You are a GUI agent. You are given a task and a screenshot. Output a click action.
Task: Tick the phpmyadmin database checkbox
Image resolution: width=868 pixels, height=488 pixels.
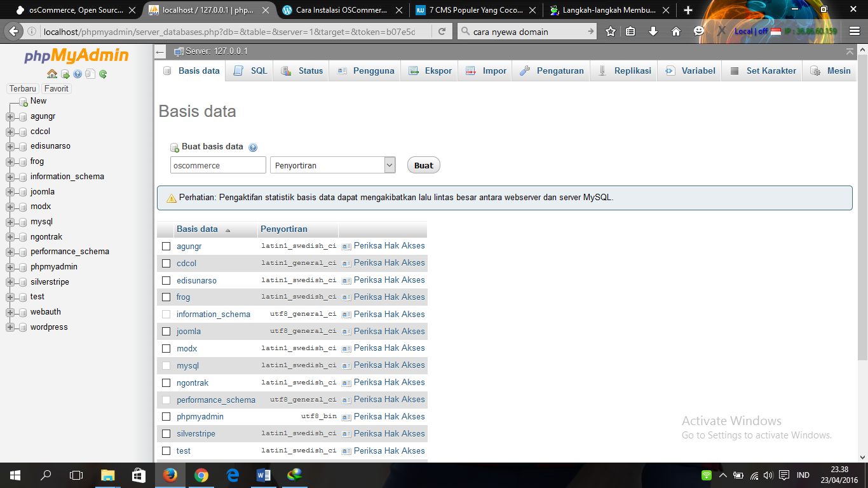[x=166, y=417]
